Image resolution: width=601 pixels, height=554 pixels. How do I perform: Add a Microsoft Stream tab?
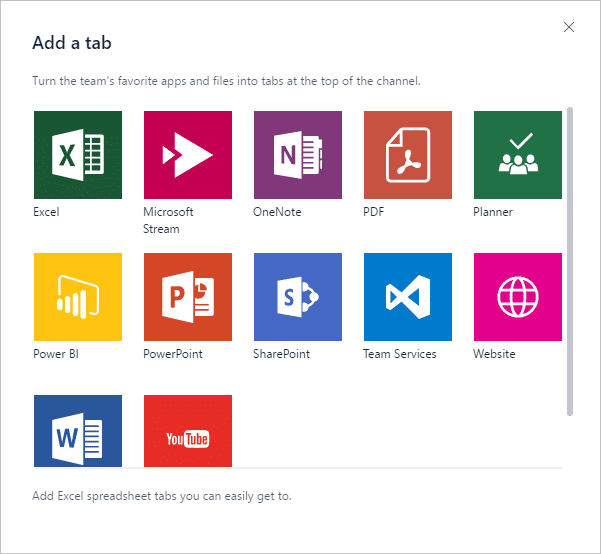pyautogui.click(x=188, y=155)
